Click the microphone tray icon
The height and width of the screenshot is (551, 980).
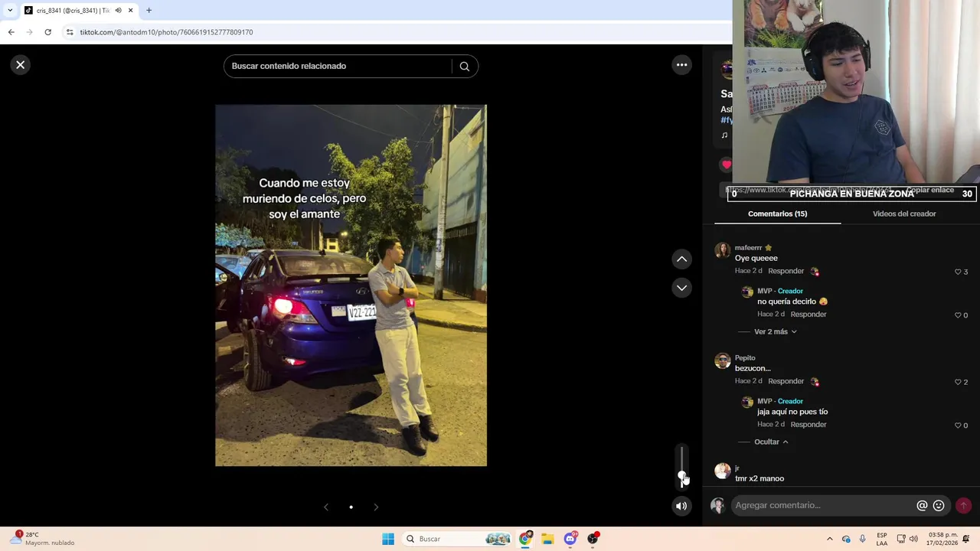(x=862, y=539)
